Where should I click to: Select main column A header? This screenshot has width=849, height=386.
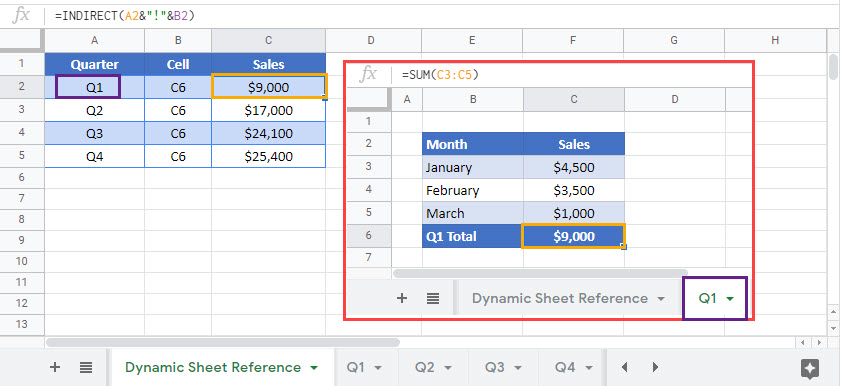pos(94,41)
